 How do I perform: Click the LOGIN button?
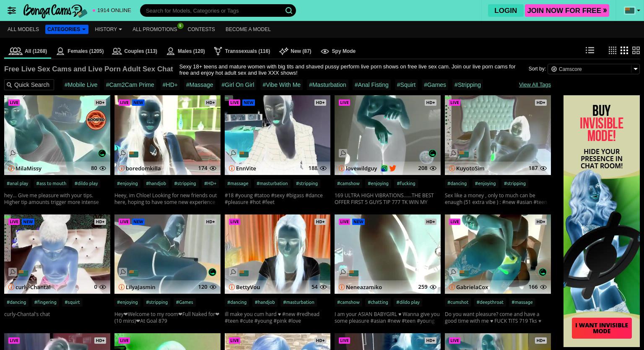coord(506,10)
